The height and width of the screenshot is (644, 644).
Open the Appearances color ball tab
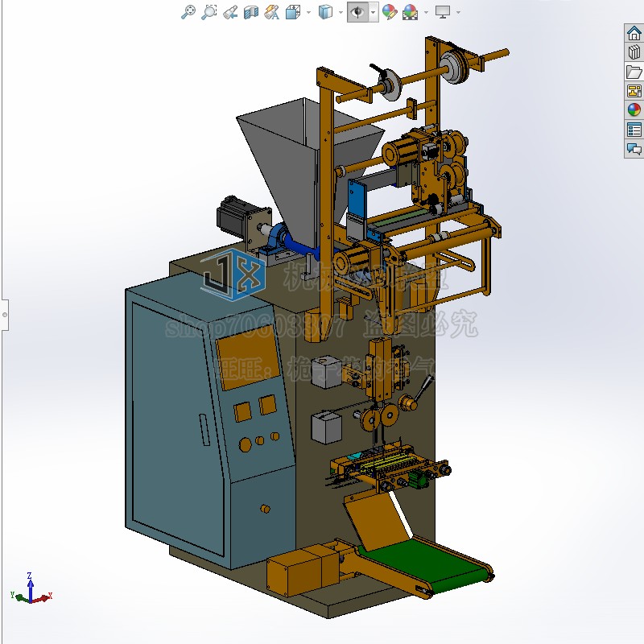(x=634, y=110)
